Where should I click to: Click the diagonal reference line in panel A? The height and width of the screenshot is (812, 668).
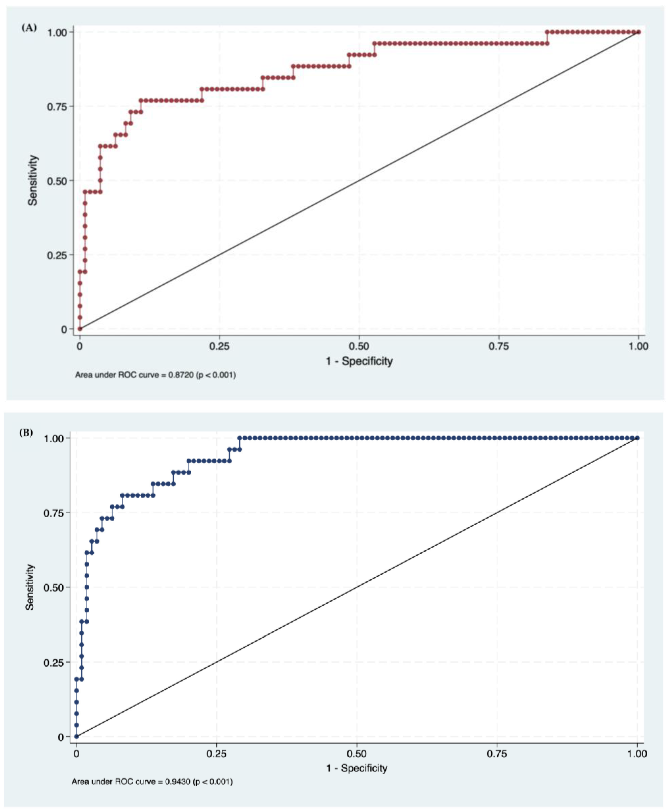pos(359,180)
